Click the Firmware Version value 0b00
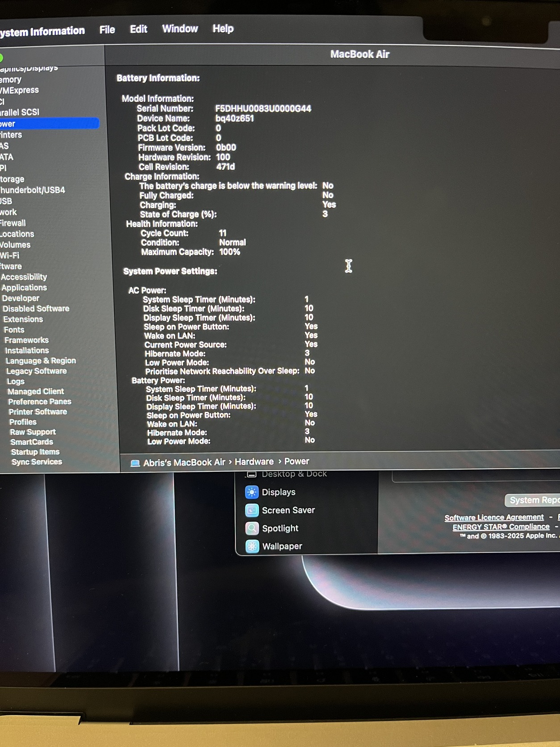Viewport: 560px width, 747px height. tap(226, 147)
